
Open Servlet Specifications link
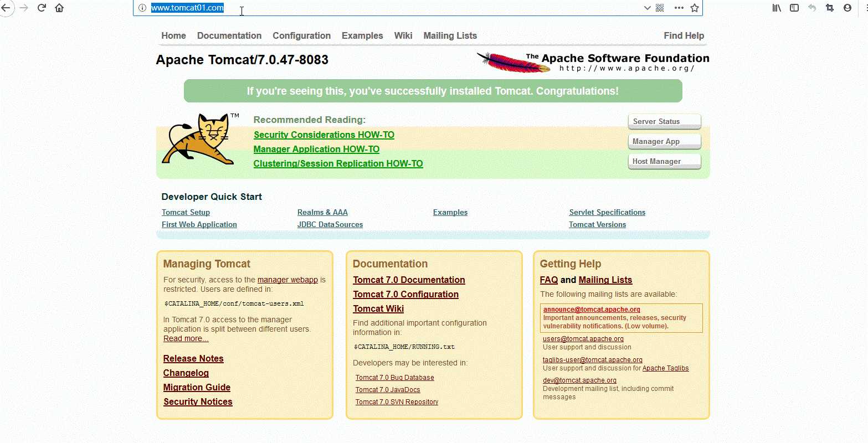(607, 212)
